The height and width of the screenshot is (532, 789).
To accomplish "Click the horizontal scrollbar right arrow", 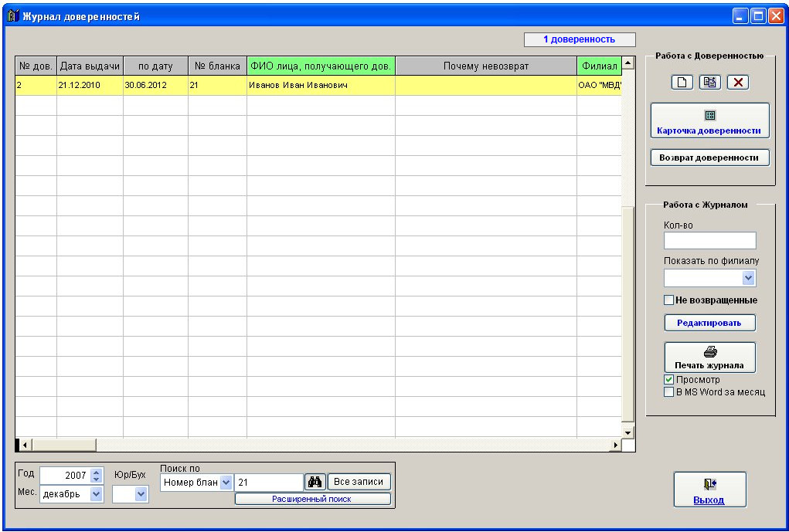I will [x=615, y=445].
